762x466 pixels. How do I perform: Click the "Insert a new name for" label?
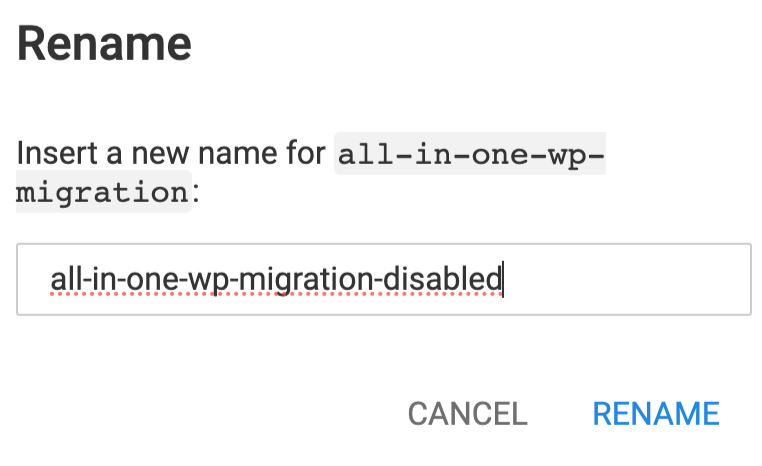171,154
